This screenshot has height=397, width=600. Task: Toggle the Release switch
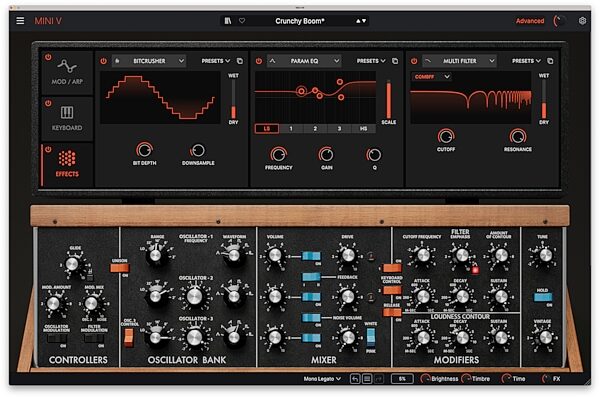(x=392, y=312)
